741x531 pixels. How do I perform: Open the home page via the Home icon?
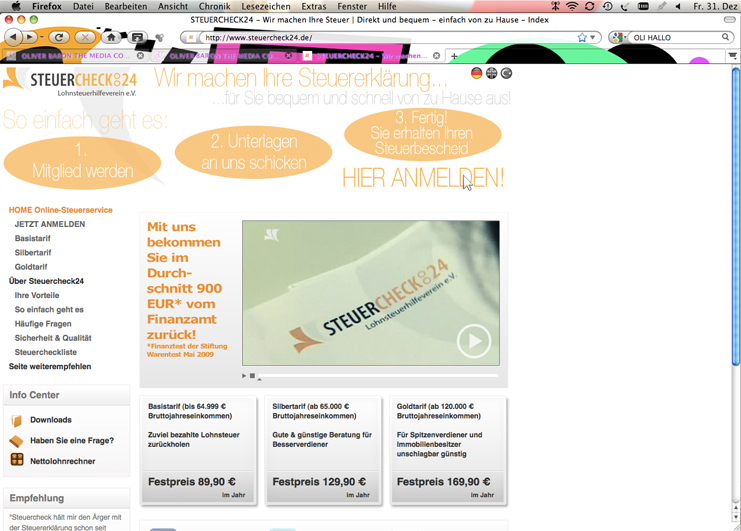(x=111, y=37)
